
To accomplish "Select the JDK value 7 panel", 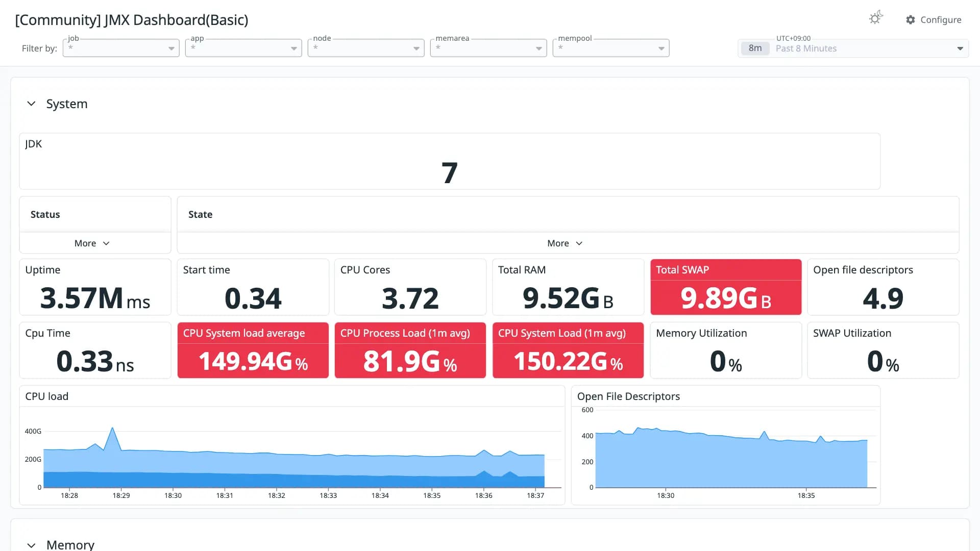I will tap(450, 162).
